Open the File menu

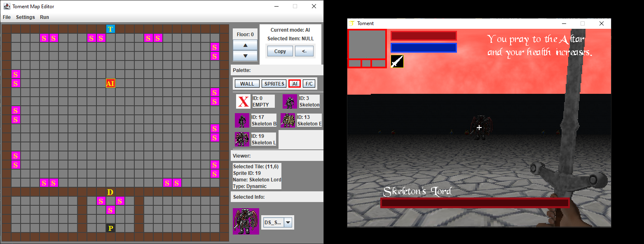[7, 17]
